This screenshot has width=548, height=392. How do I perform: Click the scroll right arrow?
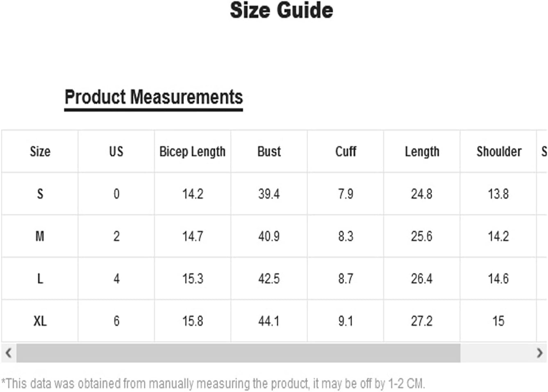(x=539, y=353)
